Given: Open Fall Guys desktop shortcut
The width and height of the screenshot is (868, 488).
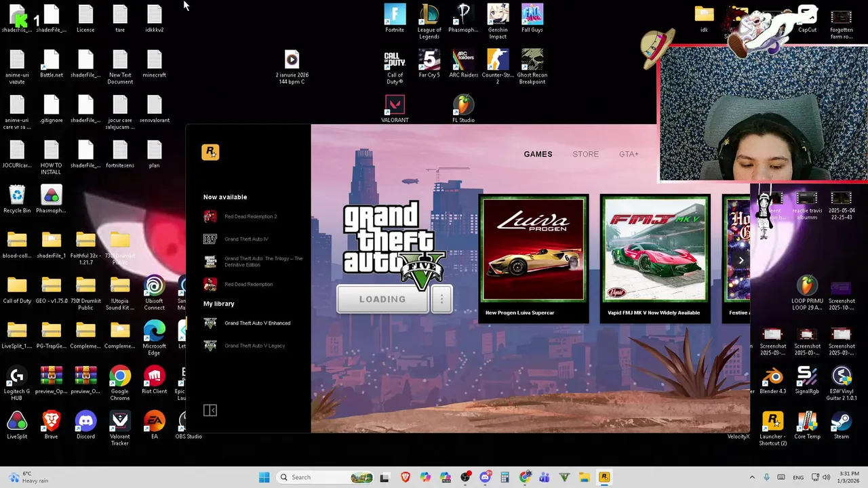Looking at the screenshot, I should (x=532, y=18).
